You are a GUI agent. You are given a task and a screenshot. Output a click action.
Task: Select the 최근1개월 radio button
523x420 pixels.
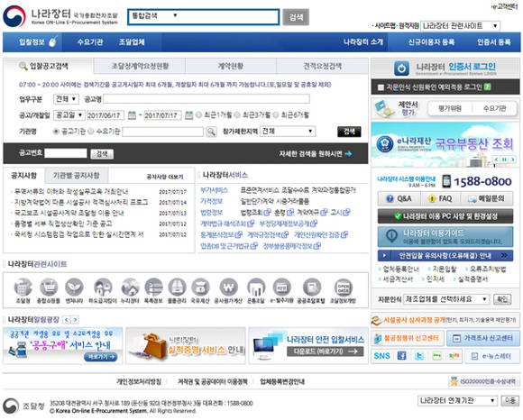point(198,115)
